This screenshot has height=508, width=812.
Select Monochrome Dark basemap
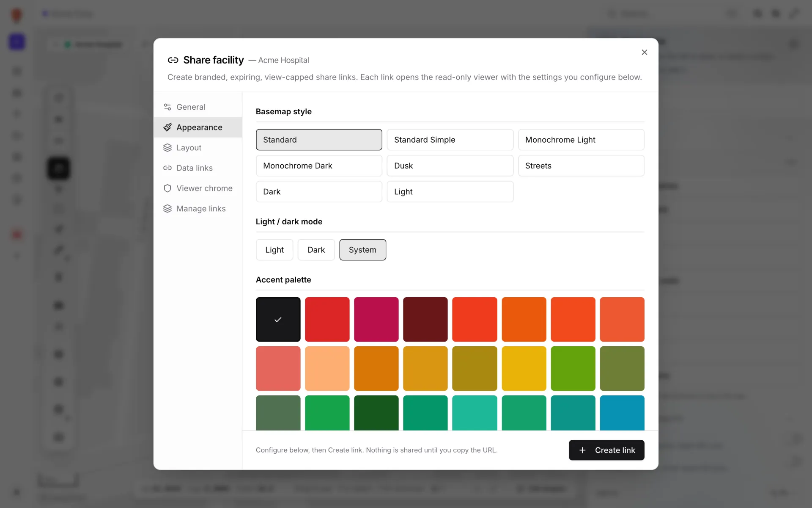[x=319, y=166]
